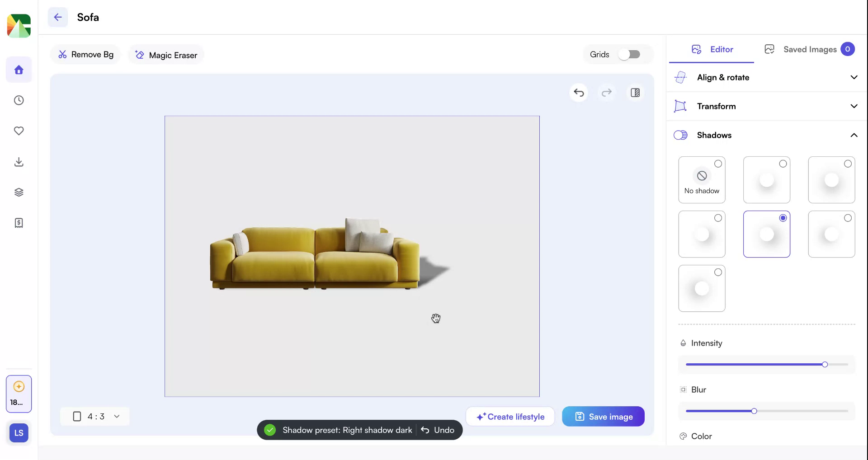Choose the bottom-left shadow preset
Image resolution: width=868 pixels, height=460 pixels.
[x=701, y=288]
